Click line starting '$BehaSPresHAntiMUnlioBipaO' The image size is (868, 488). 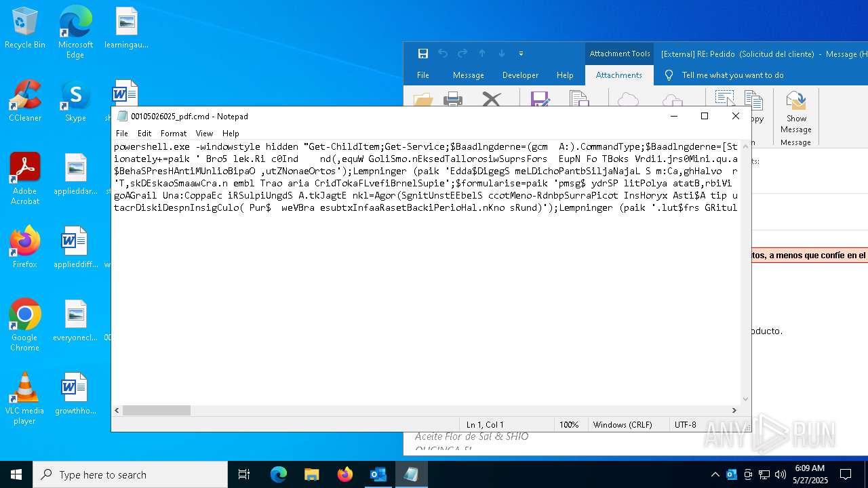coord(426,171)
